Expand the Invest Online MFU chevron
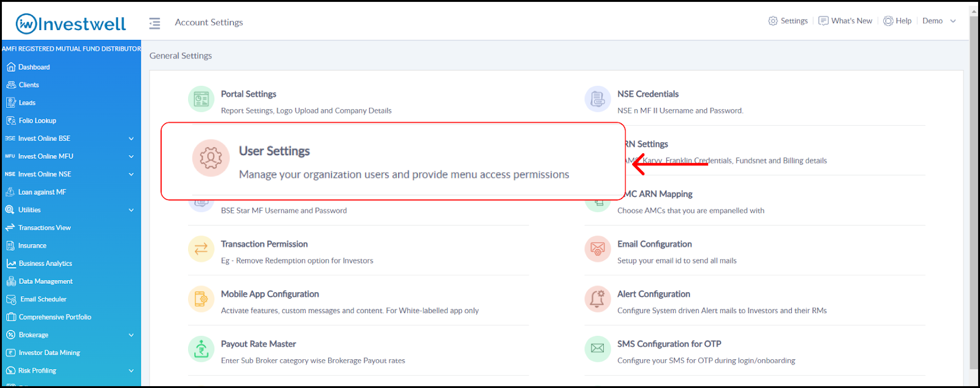The image size is (980, 388). tap(131, 156)
